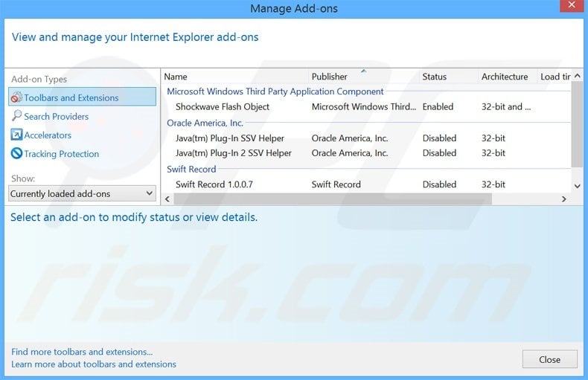Select the Toolbars and Extensions icon

[x=16, y=97]
